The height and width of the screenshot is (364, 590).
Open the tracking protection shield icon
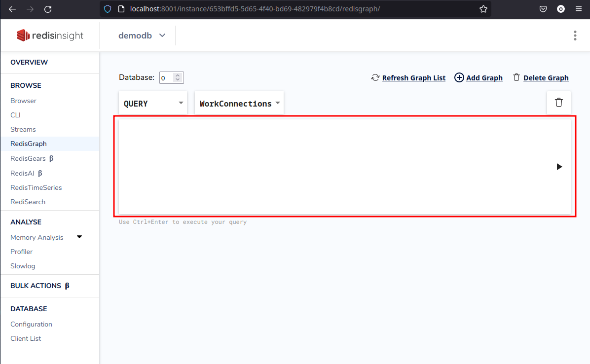click(x=108, y=9)
